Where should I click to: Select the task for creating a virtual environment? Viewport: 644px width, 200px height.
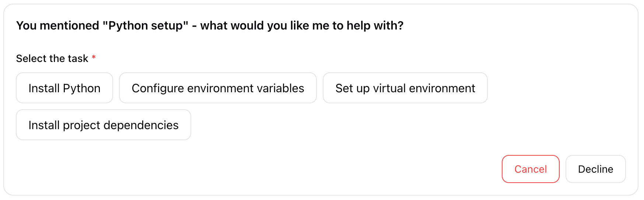(x=405, y=88)
